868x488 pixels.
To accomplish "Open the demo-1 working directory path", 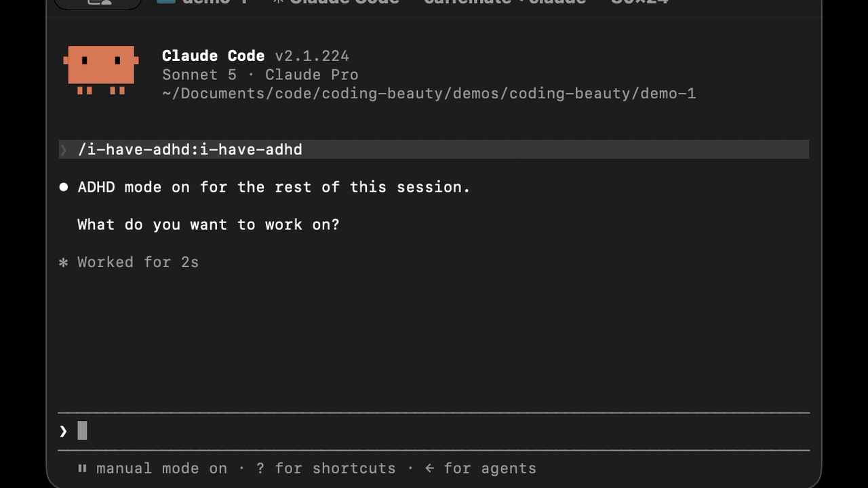I will [429, 94].
